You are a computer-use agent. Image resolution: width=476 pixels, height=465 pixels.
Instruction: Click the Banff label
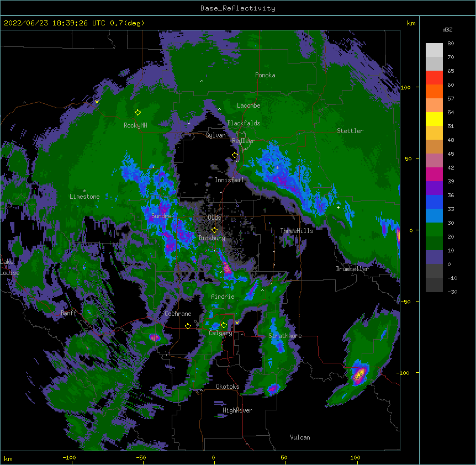click(68, 313)
